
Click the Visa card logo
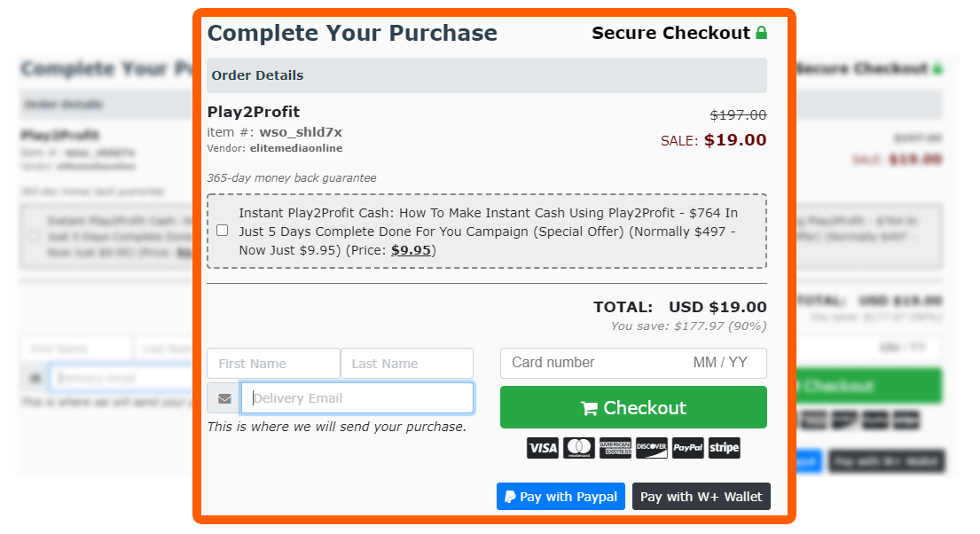pos(543,448)
